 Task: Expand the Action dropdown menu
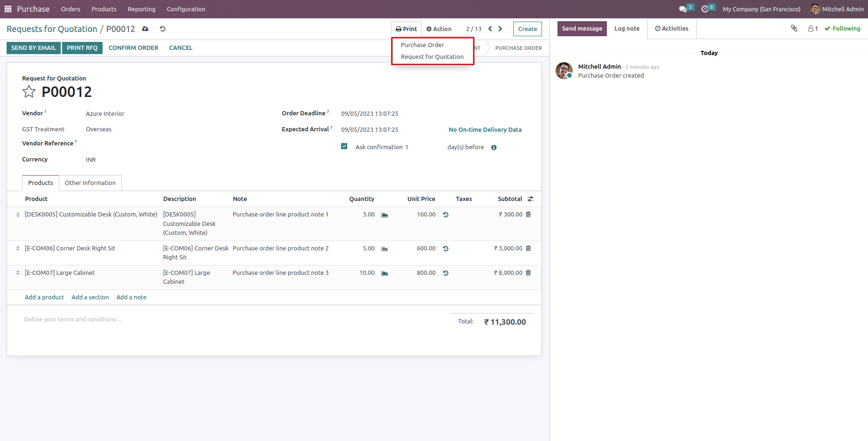coord(438,29)
